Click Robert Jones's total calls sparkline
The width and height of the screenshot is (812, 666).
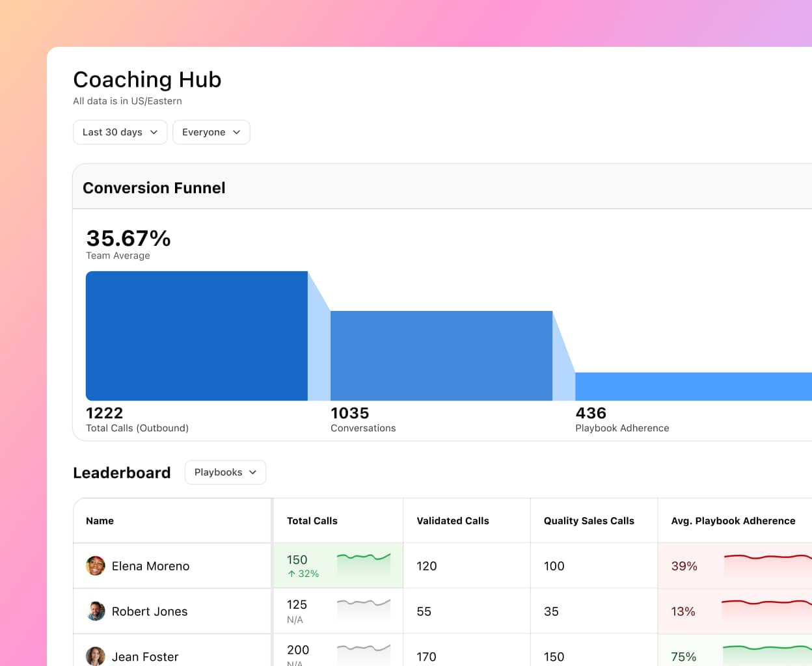click(364, 609)
